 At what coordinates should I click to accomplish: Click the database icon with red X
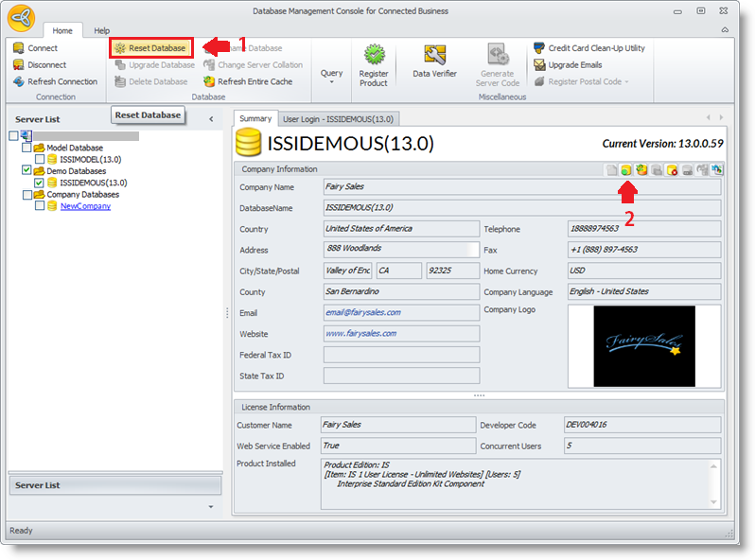[672, 169]
